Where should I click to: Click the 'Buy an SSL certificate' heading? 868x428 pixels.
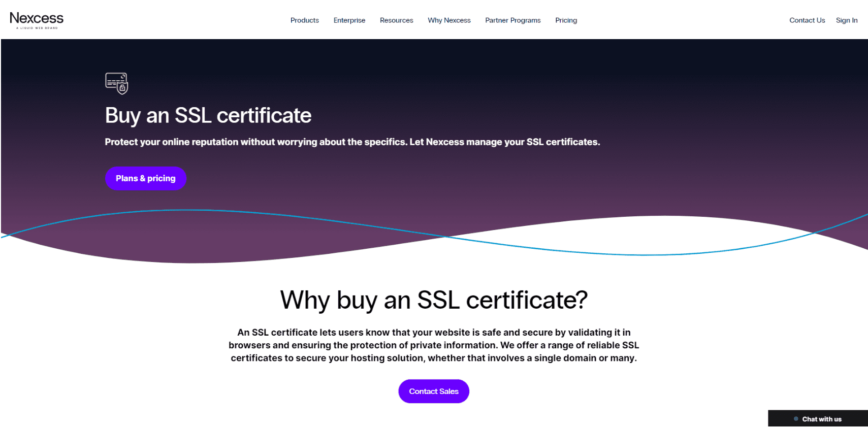208,116
